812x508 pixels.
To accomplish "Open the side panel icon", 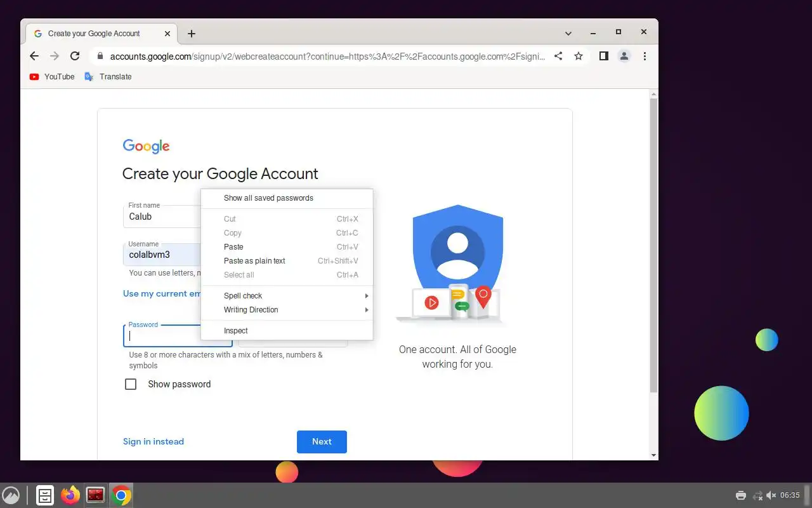I will coord(604,56).
